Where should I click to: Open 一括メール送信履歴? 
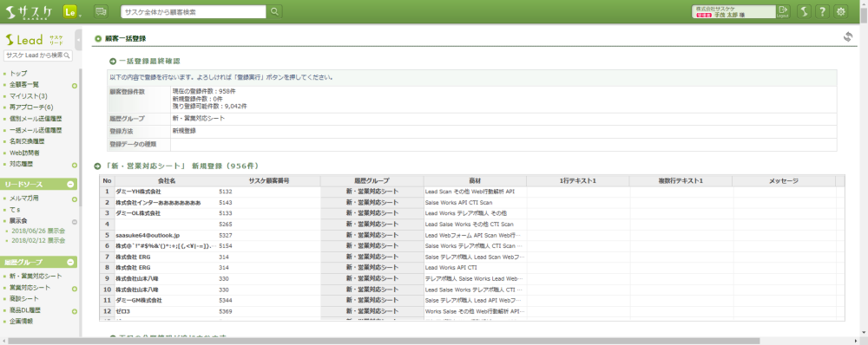point(36,130)
